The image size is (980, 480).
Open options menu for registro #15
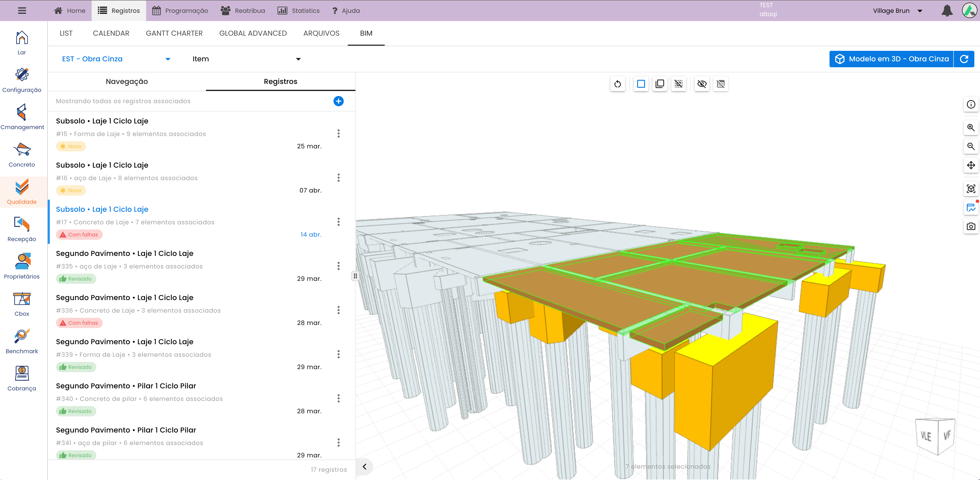pyautogui.click(x=338, y=133)
